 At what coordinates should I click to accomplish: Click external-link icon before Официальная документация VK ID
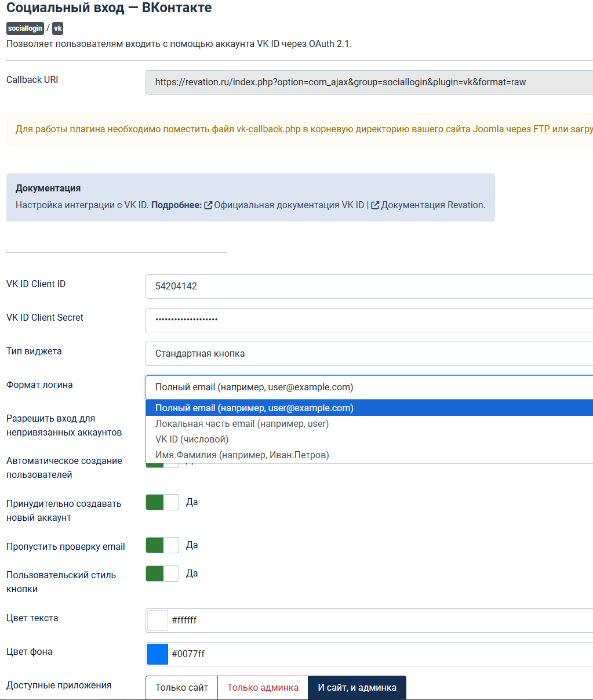tap(208, 205)
